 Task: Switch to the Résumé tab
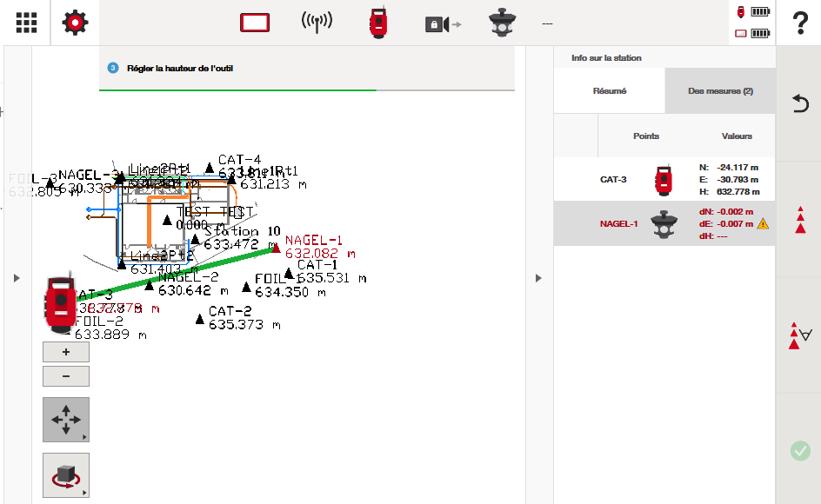click(610, 91)
